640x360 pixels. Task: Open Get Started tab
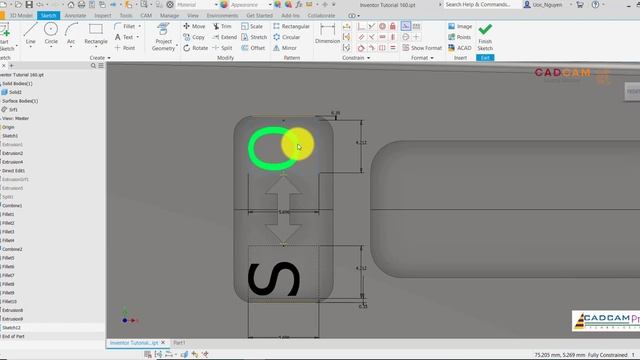(259, 16)
